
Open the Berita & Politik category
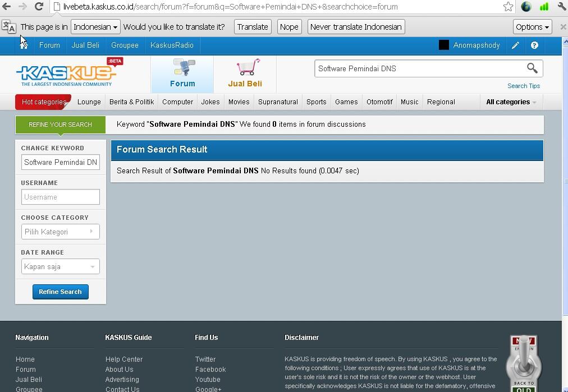pyautogui.click(x=132, y=102)
